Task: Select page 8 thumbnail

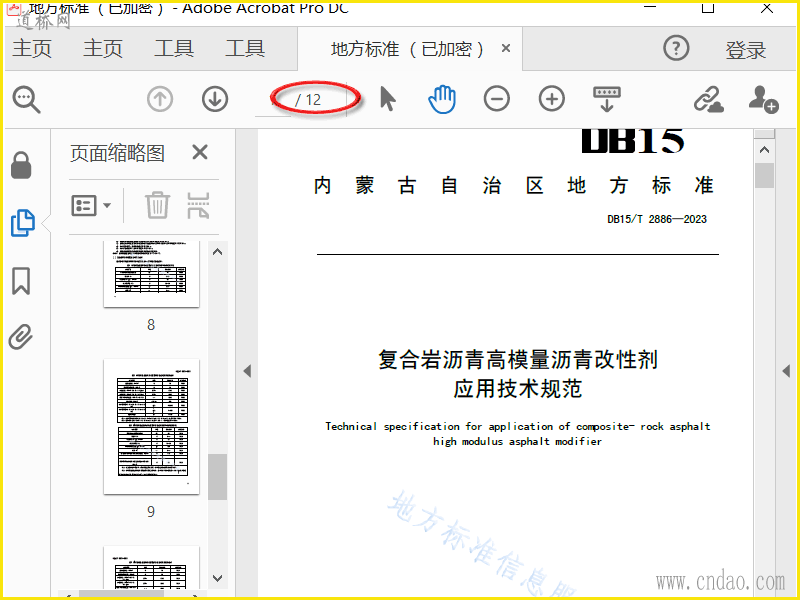Action: (152, 274)
